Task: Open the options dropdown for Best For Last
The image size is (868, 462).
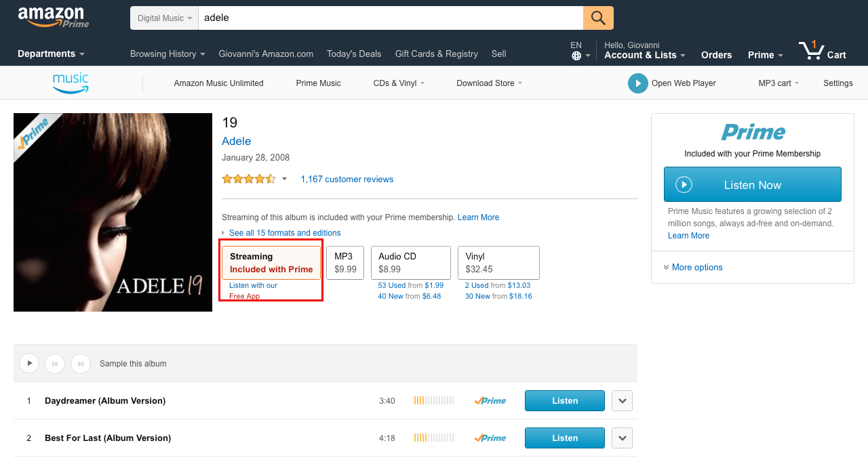Action: (x=623, y=438)
